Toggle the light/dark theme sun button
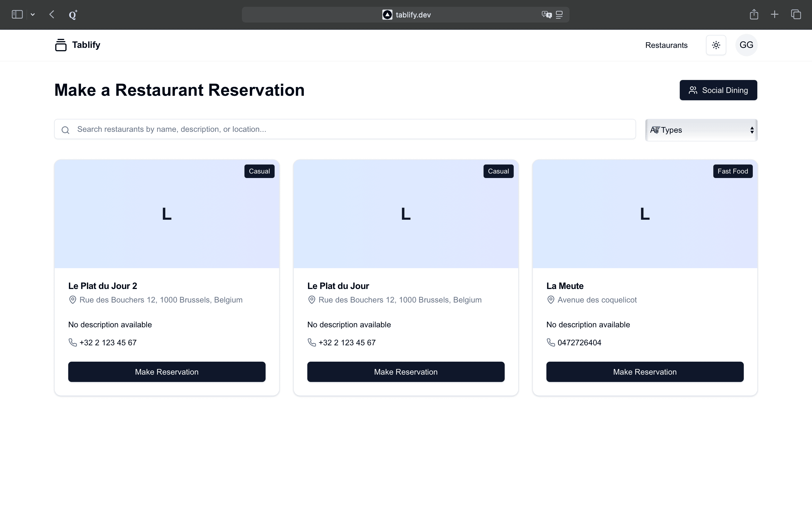This screenshot has width=812, height=507. click(x=716, y=45)
